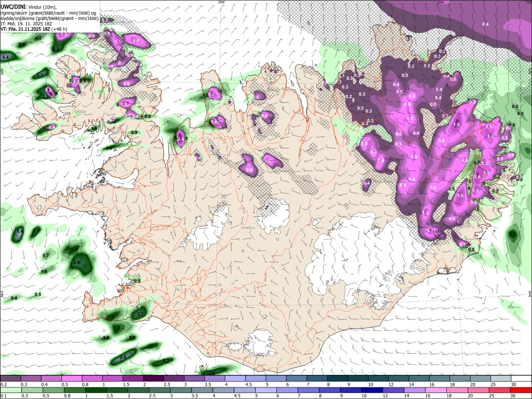Select the red rain legend swatch at 30
This screenshot has width=532, height=399.
521,390
